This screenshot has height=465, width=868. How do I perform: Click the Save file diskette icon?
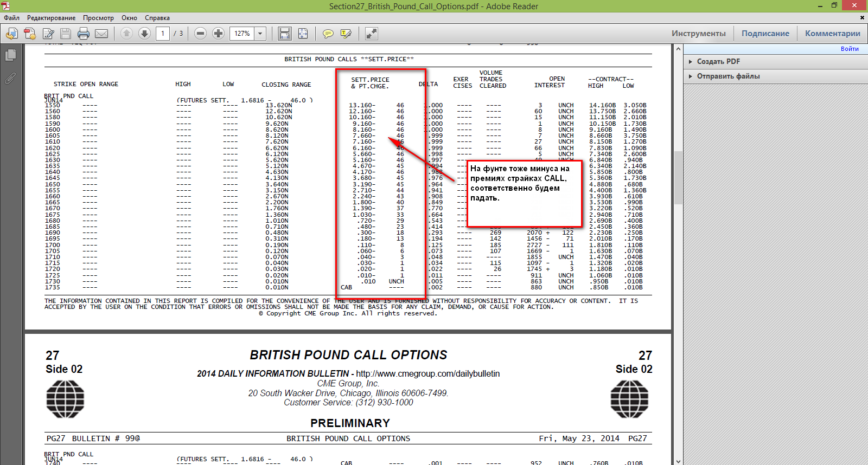pos(66,34)
